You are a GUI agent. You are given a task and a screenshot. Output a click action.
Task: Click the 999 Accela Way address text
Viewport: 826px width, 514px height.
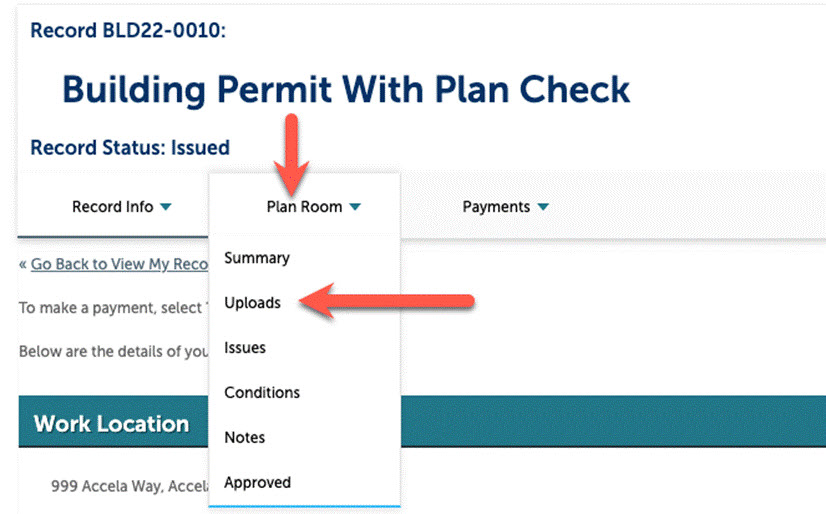tap(129, 488)
